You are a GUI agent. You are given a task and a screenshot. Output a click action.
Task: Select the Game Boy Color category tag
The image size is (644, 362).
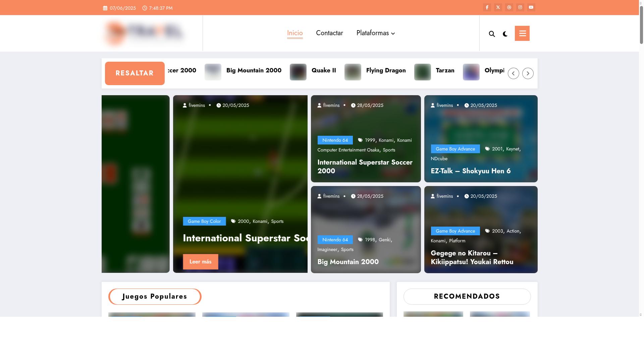204,221
